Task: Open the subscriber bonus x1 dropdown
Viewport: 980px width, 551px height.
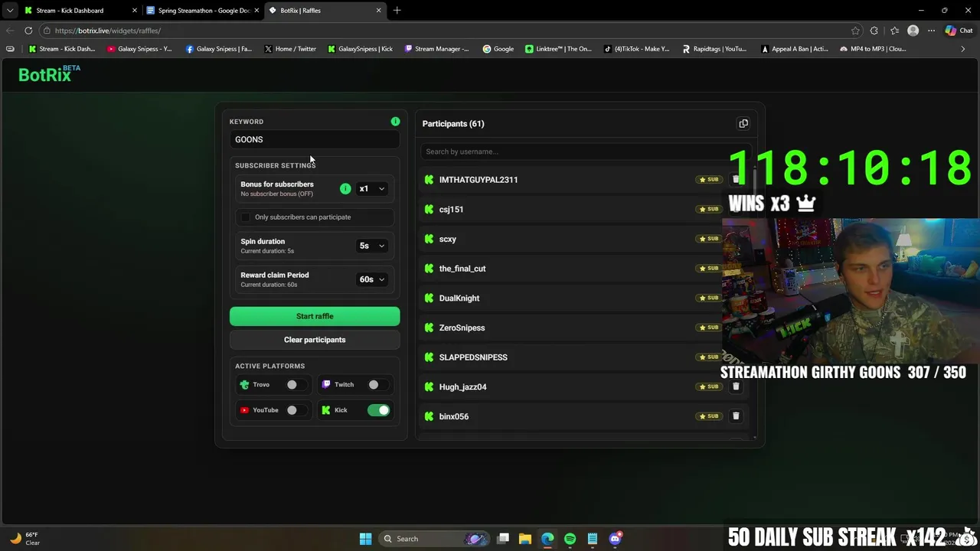Action: click(372, 189)
